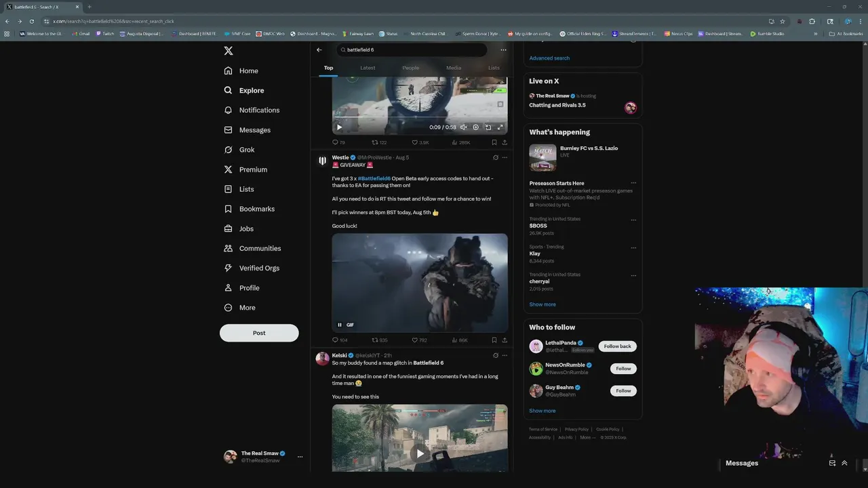Open Lists in the sidebar
This screenshot has width=868, height=488.
[239, 189]
